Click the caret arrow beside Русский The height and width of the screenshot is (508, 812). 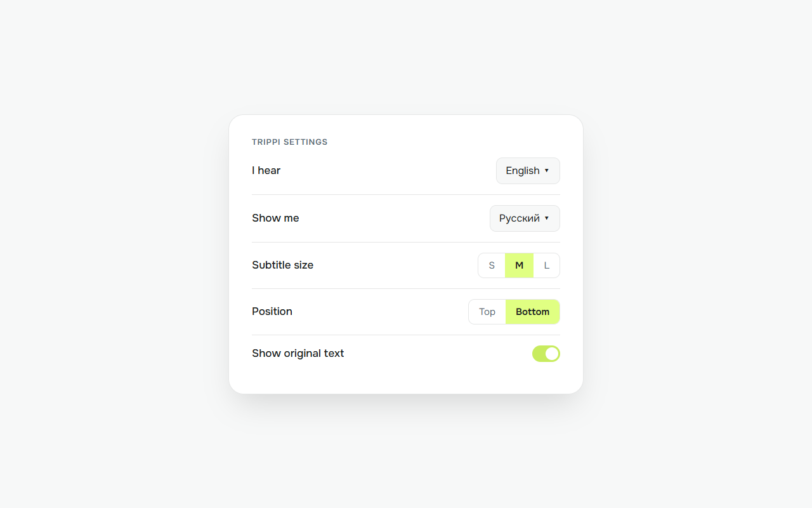pyautogui.click(x=547, y=218)
